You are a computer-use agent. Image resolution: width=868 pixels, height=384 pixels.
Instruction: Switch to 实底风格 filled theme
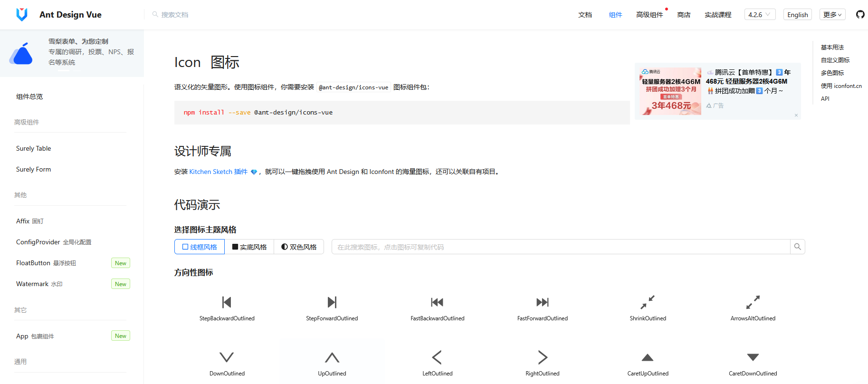point(249,247)
